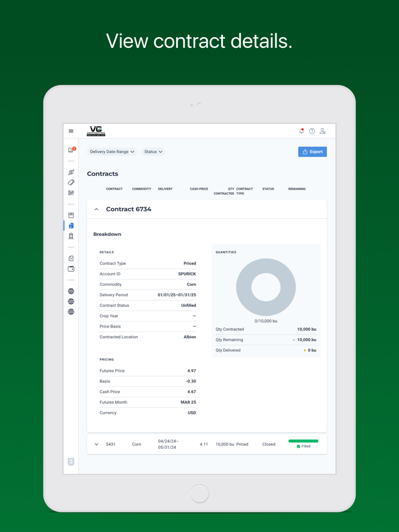Click the Filled status label with checkmark

[304, 447]
